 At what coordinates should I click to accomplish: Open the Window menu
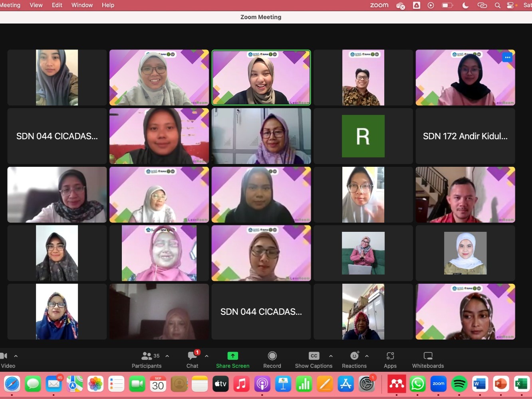[82, 5]
